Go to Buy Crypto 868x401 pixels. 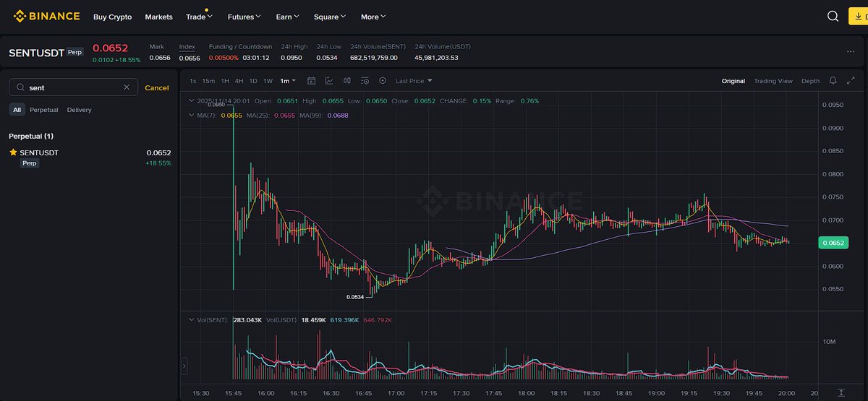112,16
